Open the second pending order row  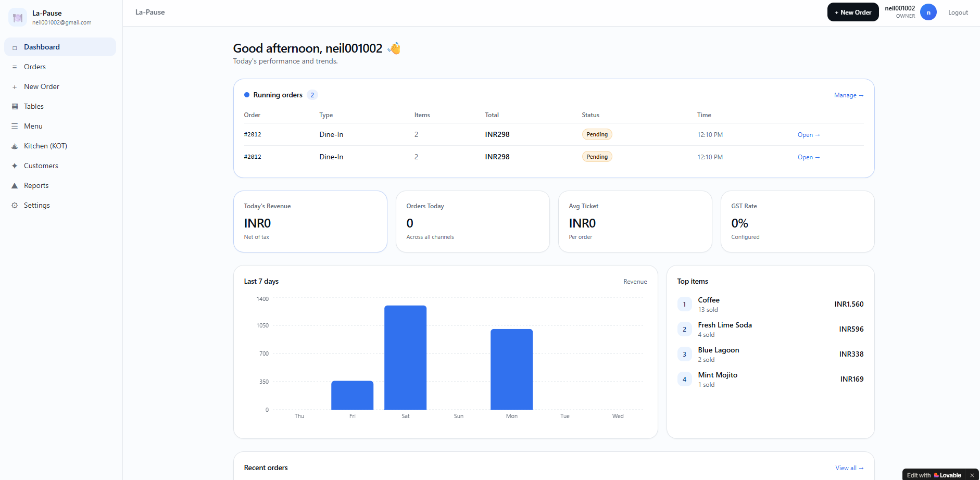pos(808,157)
